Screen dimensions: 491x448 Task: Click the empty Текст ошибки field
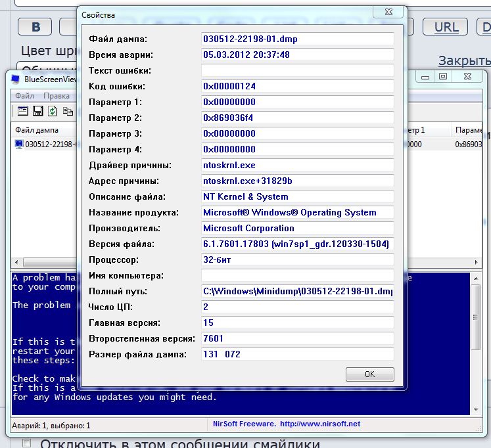pos(298,70)
